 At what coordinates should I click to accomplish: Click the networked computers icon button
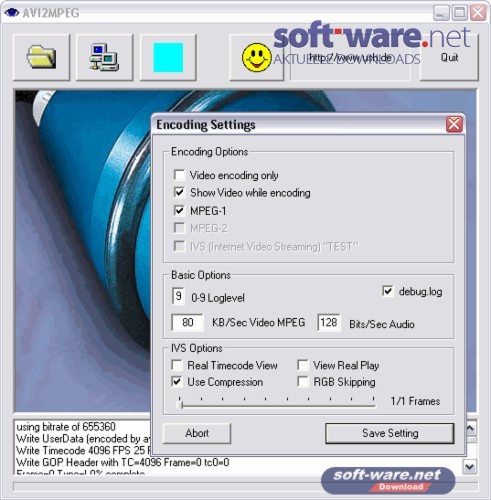tap(104, 57)
